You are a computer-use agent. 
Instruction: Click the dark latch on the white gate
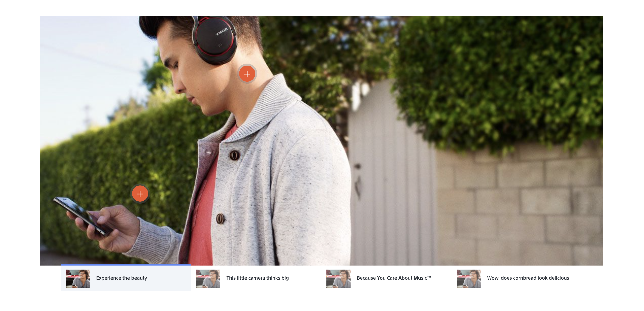(x=358, y=166)
